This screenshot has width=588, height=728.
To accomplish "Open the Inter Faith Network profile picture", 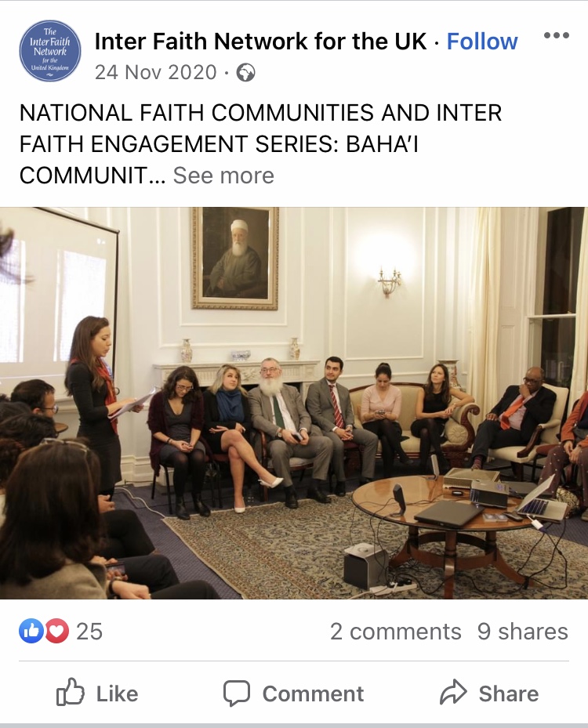I will [50, 51].
